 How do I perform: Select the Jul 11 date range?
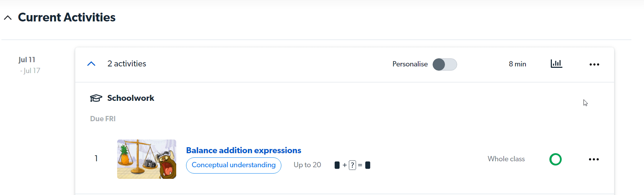(x=29, y=65)
